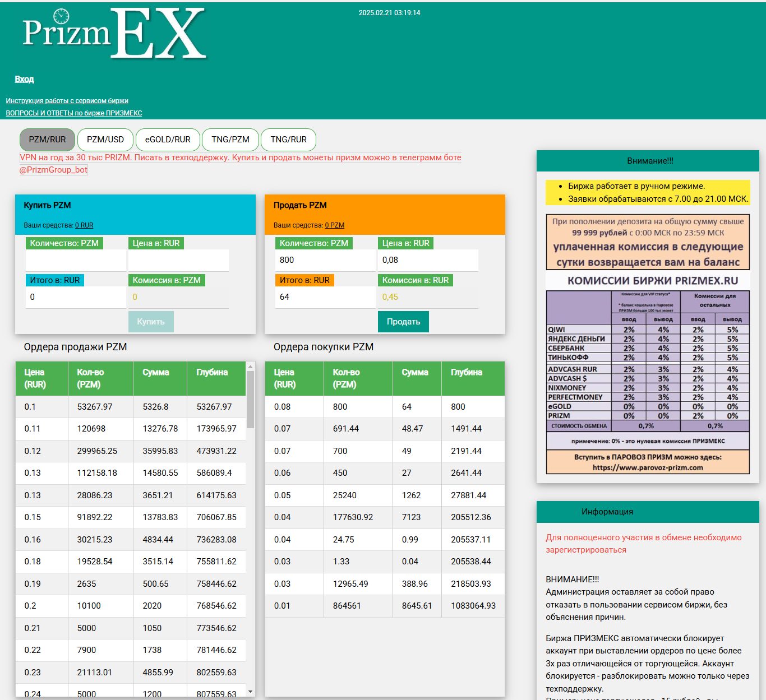Click the Ордера продажи PZM heading

[x=75, y=347]
